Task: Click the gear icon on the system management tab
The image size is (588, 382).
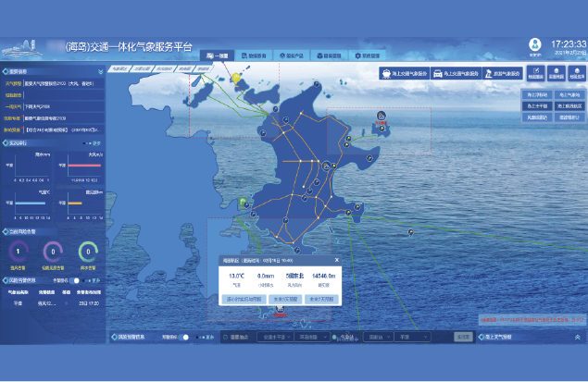Action: pyautogui.click(x=357, y=55)
